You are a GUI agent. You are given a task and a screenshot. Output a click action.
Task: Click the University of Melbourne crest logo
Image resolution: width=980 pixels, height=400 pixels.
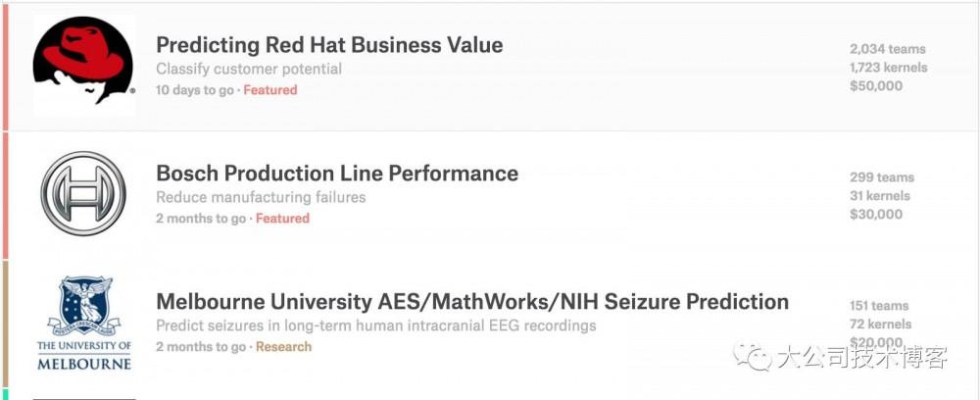[x=83, y=324]
